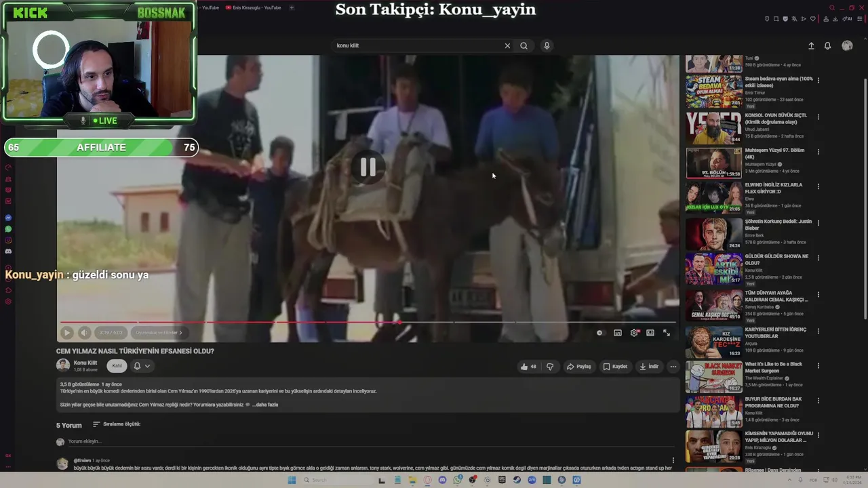Click the YouTube create upload icon
The width and height of the screenshot is (868, 488).
click(811, 45)
